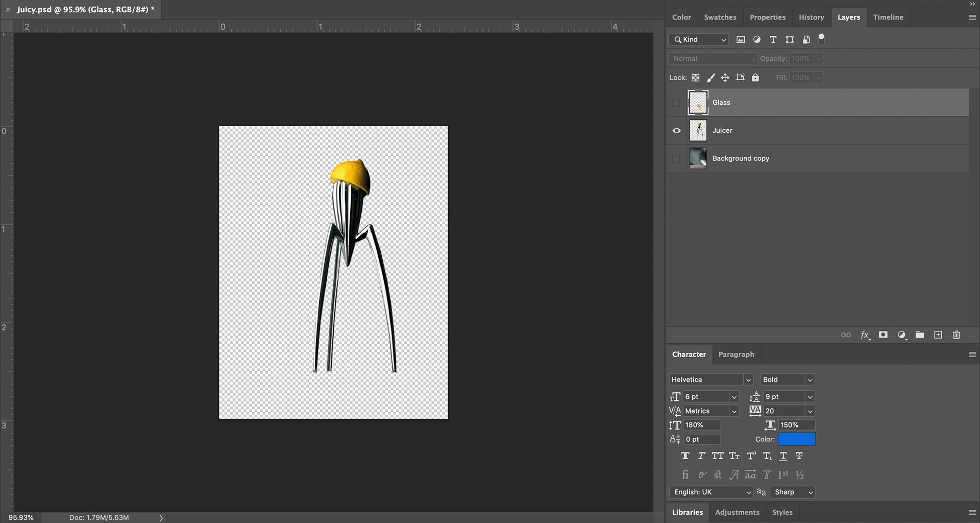Switch to the Properties tab

click(768, 17)
